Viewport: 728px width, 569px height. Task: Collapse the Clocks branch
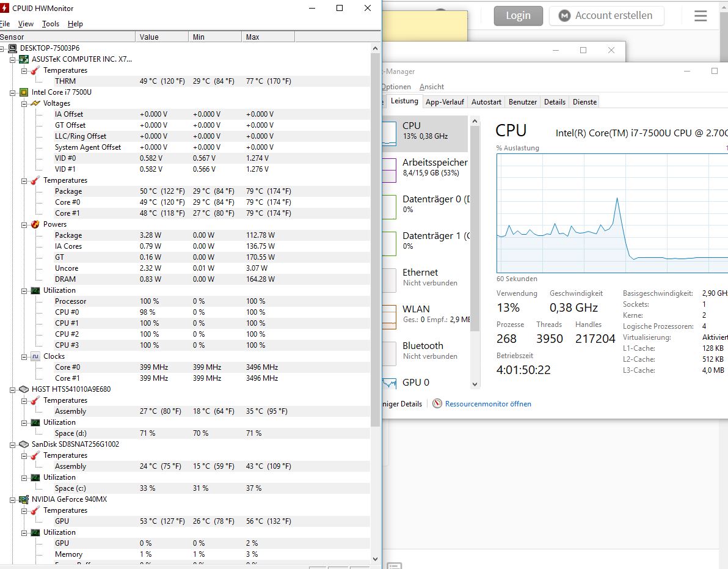pos(24,357)
